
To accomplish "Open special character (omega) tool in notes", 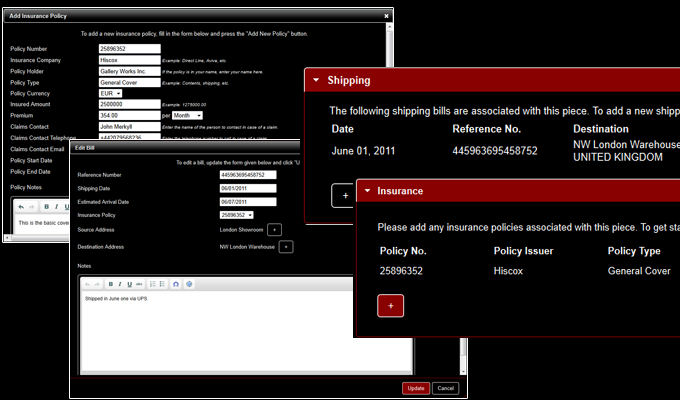I will click(x=176, y=284).
